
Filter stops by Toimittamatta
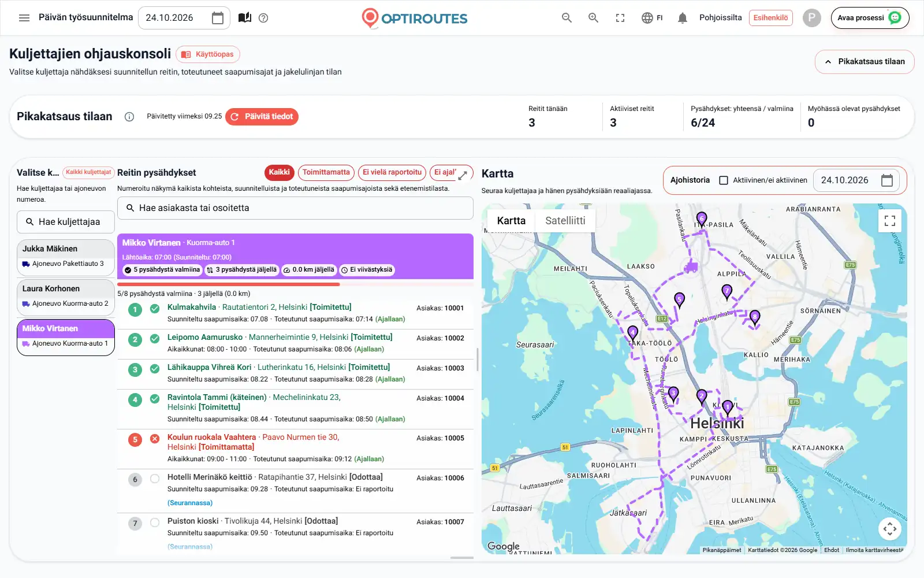click(x=326, y=172)
